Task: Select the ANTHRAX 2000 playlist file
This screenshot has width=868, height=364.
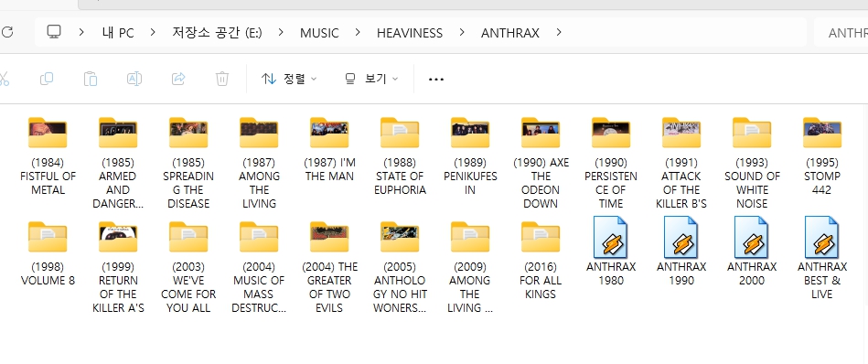Action: point(752,251)
